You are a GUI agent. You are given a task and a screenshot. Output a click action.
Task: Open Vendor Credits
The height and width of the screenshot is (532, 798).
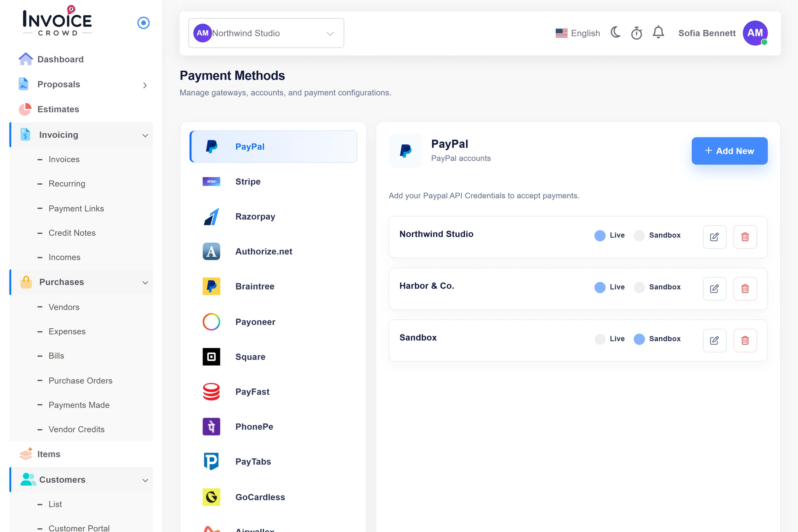(x=76, y=429)
